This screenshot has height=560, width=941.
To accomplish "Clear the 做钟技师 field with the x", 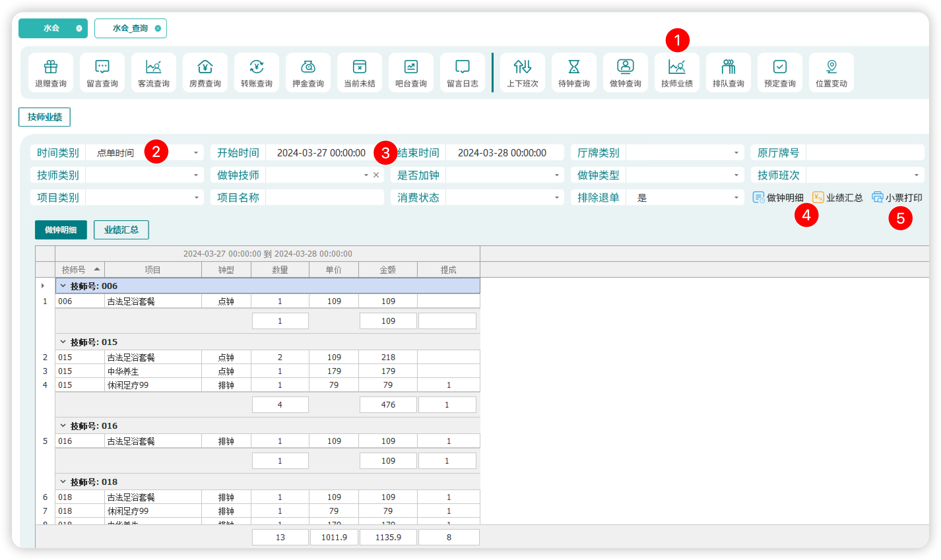I will click(x=376, y=175).
